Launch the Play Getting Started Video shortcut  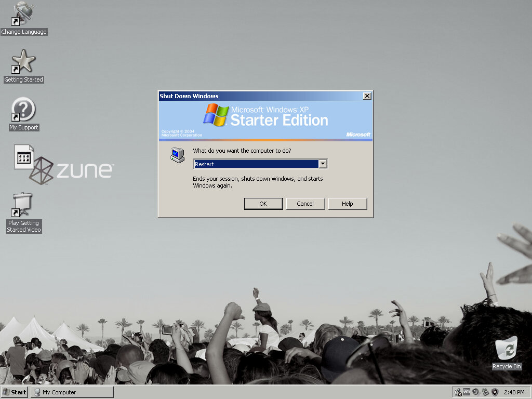pyautogui.click(x=23, y=205)
